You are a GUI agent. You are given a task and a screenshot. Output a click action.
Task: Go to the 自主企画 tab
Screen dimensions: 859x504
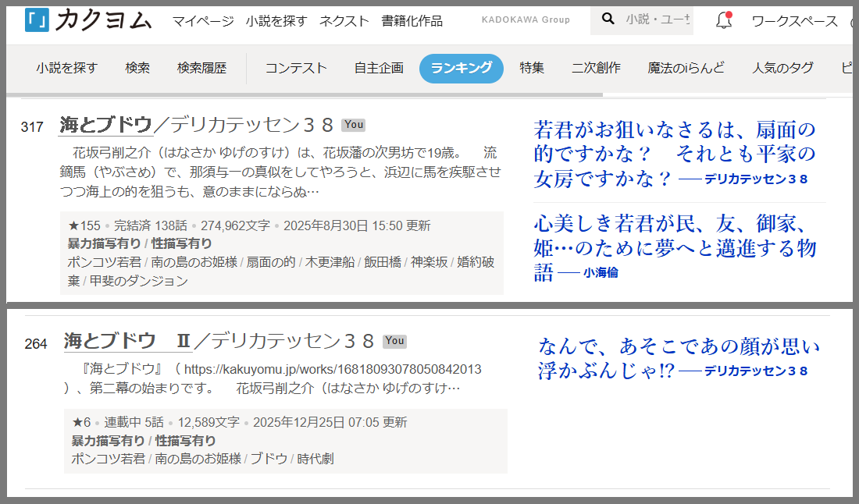click(x=379, y=68)
